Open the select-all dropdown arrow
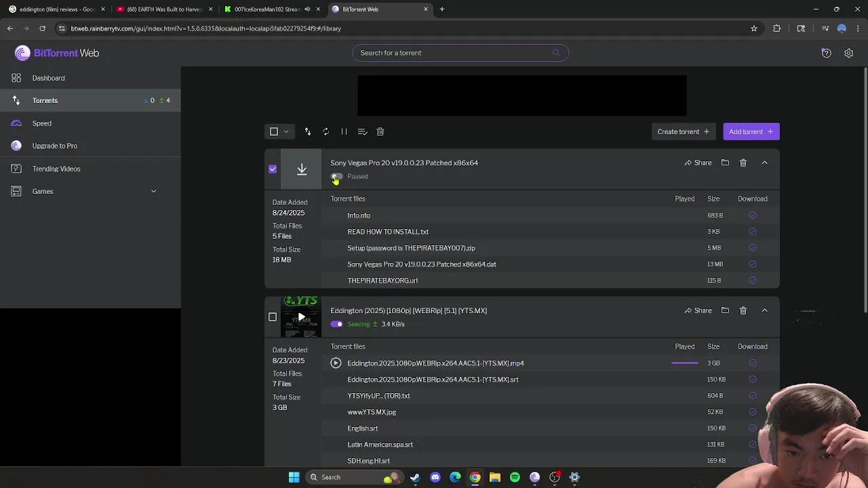Screen dimensions: 868x488 pos(286,131)
